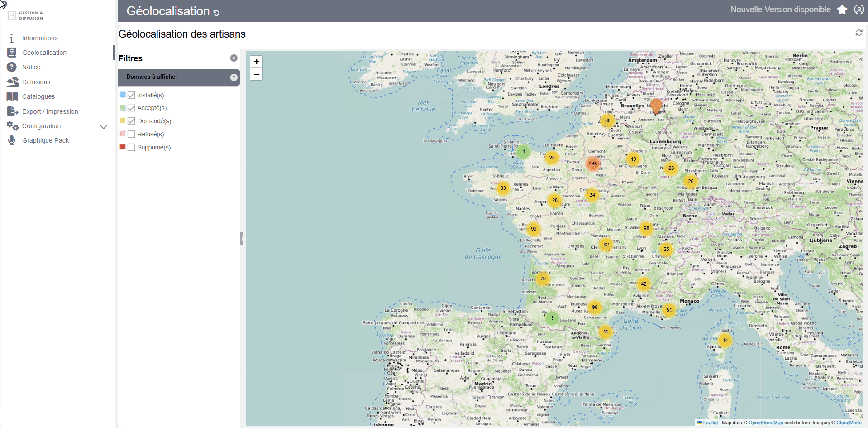The image size is (868, 428).
Task: Collapse the Filtres panel arrow
Action: coord(234,58)
